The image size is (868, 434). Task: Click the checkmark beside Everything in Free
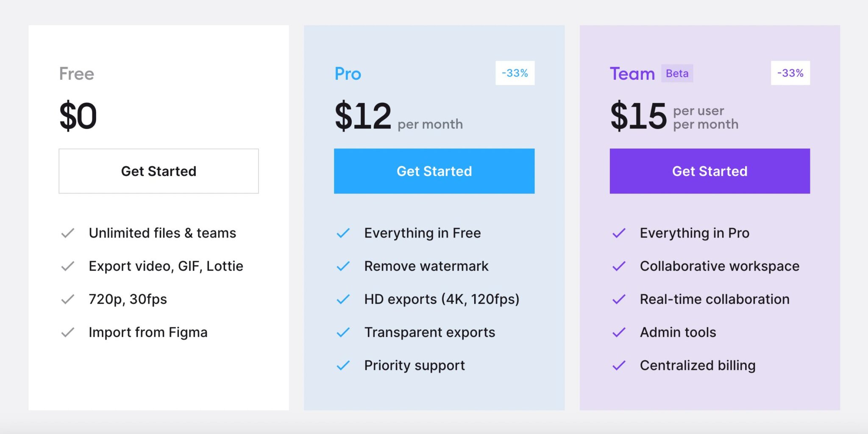pos(343,232)
